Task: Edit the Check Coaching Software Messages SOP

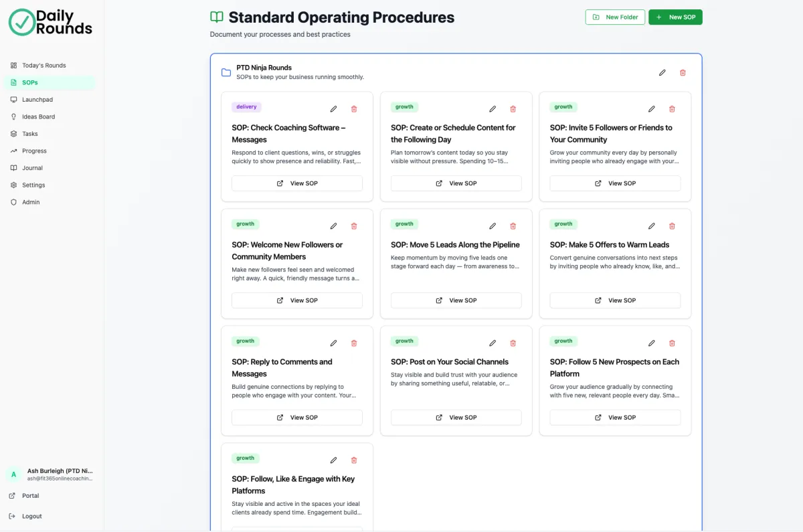Action: [x=334, y=109]
